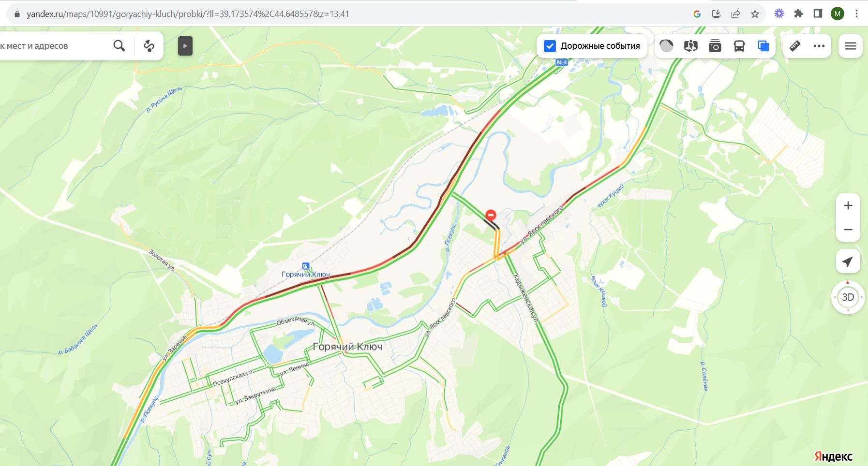Click the my location arrow icon
Image resolution: width=868 pixels, height=466 pixels.
click(848, 262)
